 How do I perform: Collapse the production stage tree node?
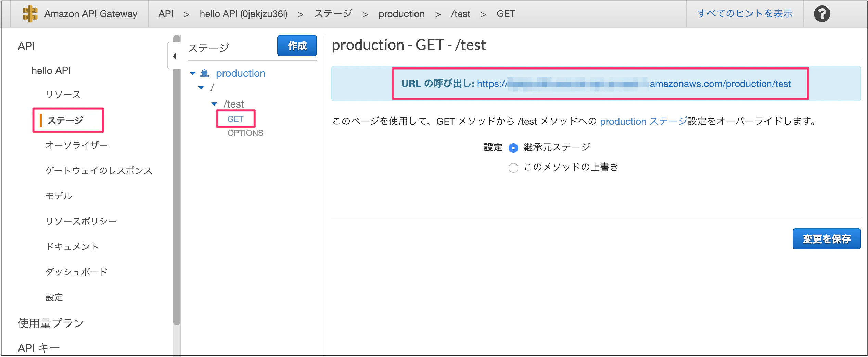(x=193, y=73)
